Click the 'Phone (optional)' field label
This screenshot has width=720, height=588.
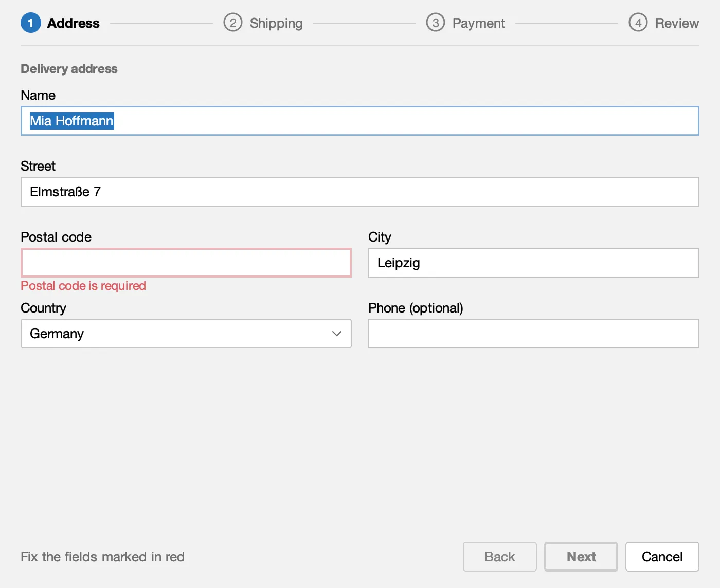point(416,308)
